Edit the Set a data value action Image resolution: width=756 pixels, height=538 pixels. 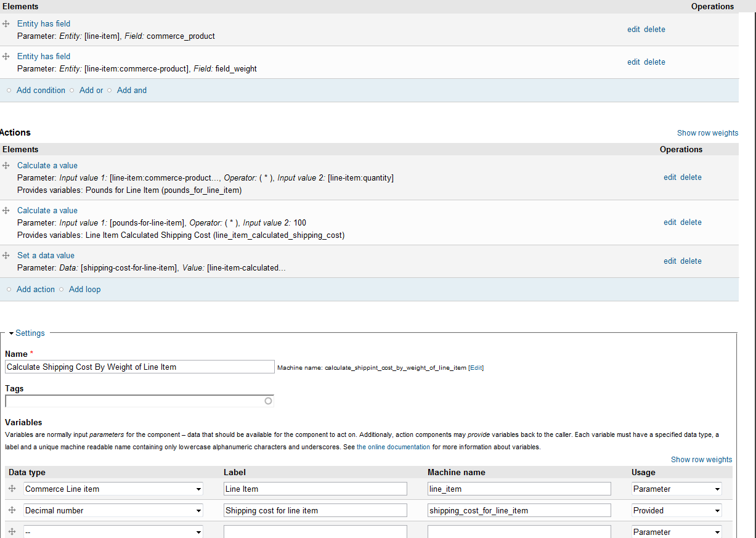coord(670,261)
